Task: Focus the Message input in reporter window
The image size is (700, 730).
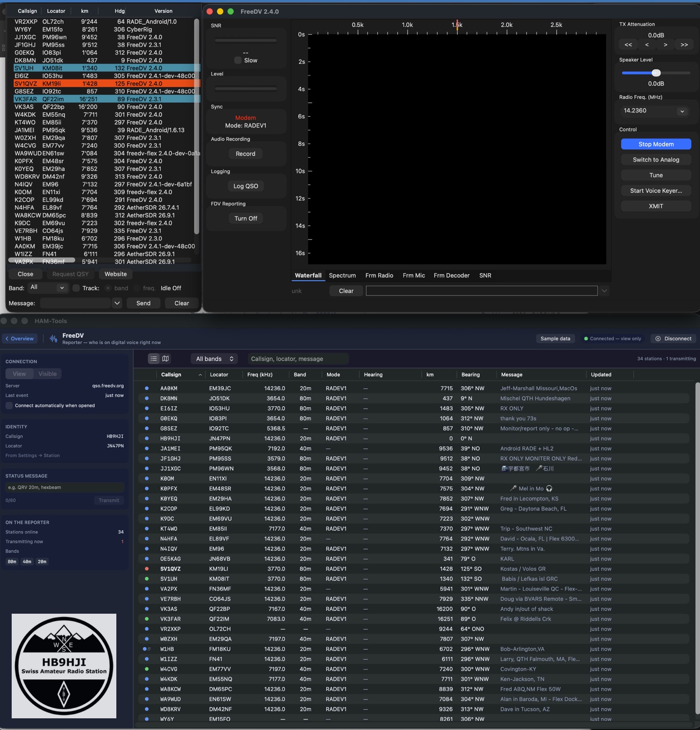Action: 76,303
